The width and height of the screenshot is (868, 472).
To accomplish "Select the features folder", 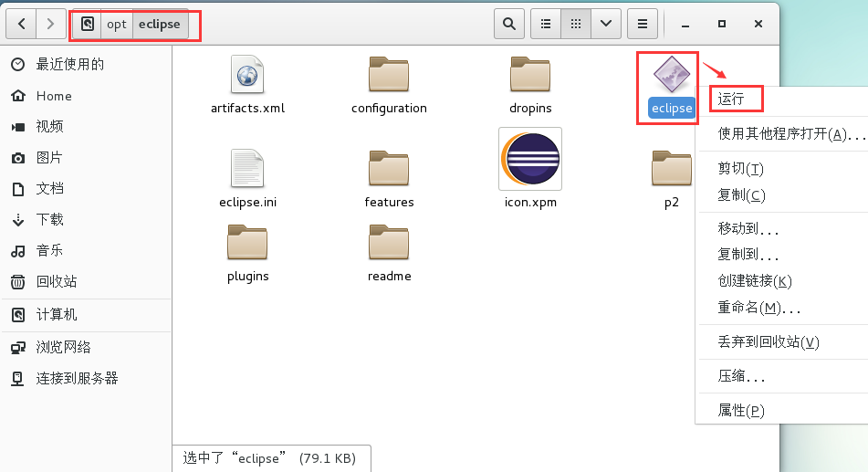I will (x=389, y=168).
